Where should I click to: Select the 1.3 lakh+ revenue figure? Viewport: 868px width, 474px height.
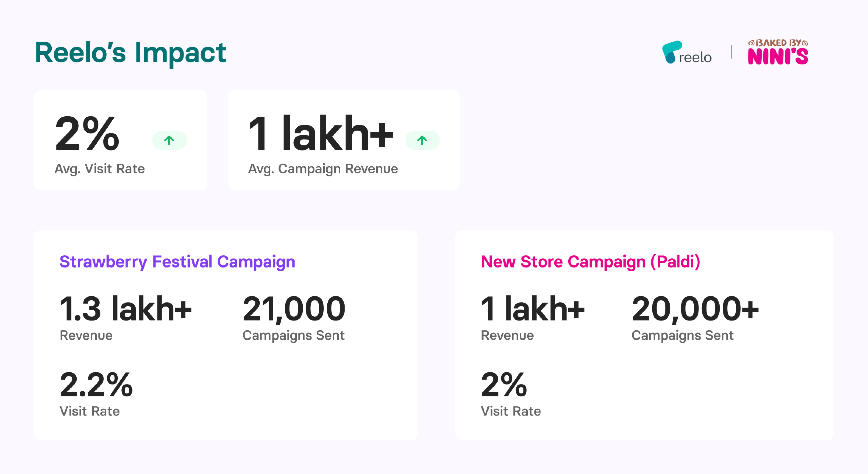125,308
